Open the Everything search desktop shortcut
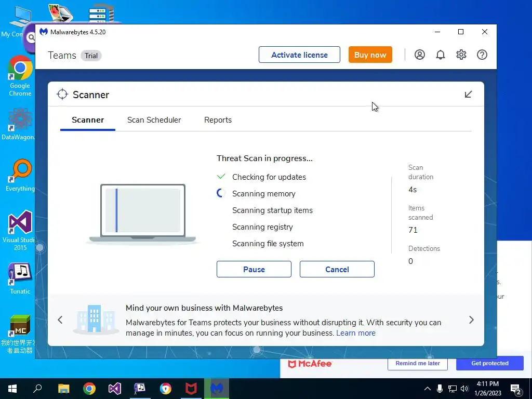This screenshot has width=532, height=399. click(x=20, y=176)
